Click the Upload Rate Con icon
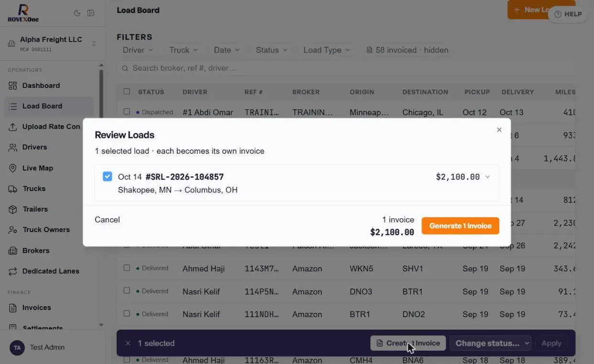 [13, 127]
